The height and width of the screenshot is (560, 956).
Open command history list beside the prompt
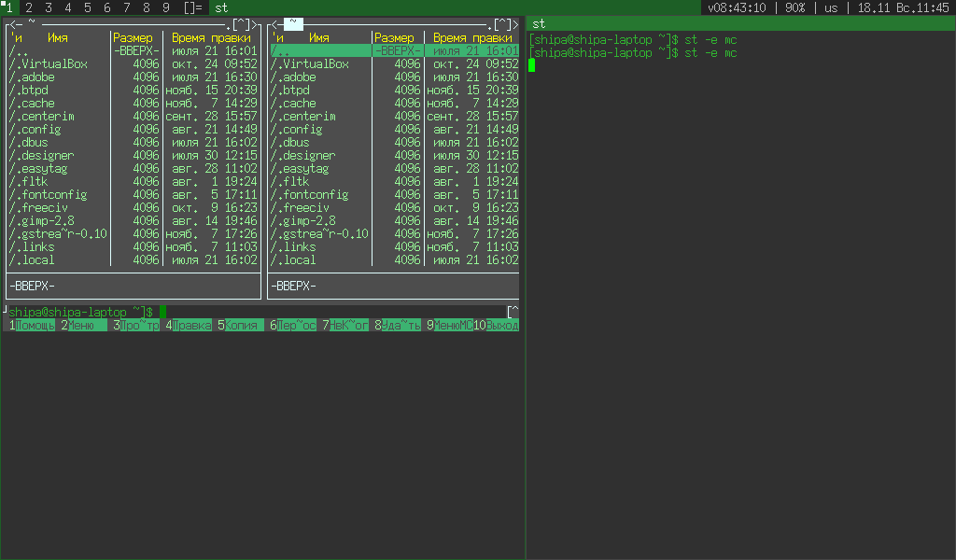pos(513,312)
